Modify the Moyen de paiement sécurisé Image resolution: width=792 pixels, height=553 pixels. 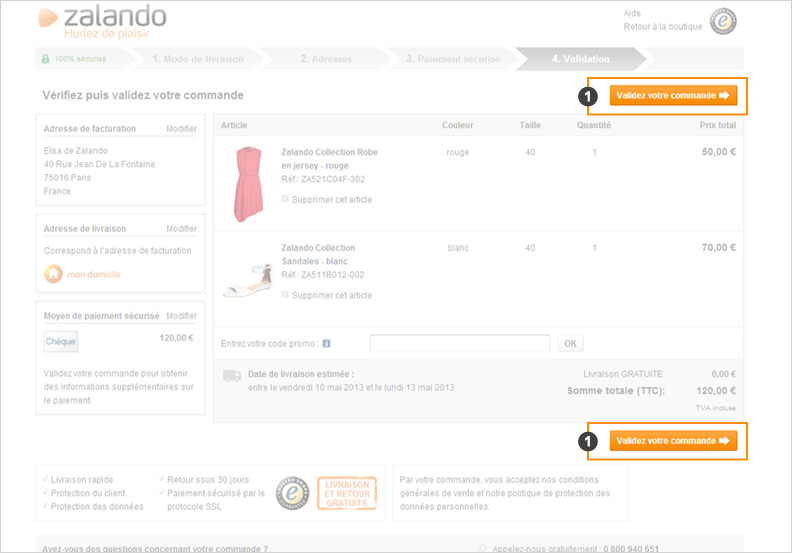181,316
